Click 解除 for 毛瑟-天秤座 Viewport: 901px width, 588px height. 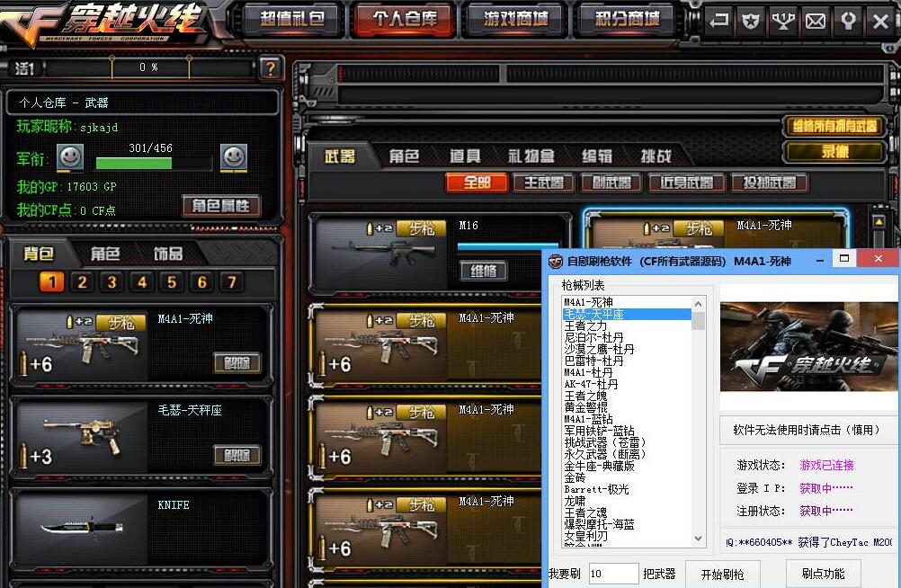(236, 455)
